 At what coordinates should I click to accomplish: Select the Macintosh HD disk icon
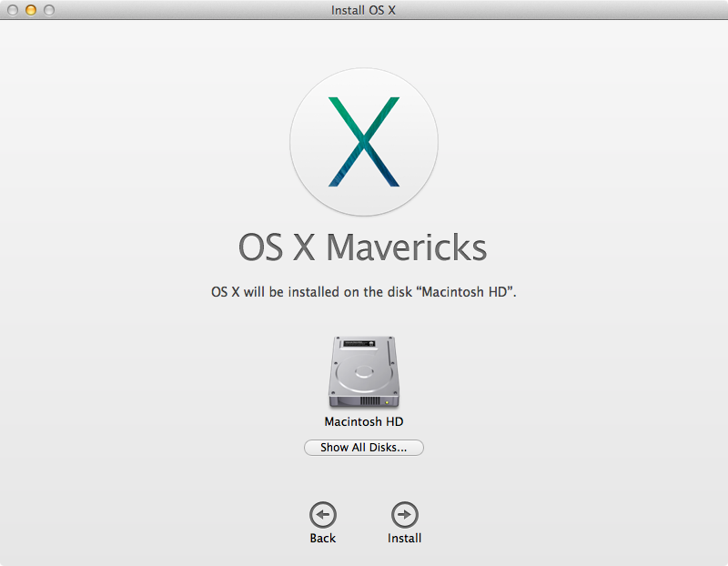click(363, 373)
